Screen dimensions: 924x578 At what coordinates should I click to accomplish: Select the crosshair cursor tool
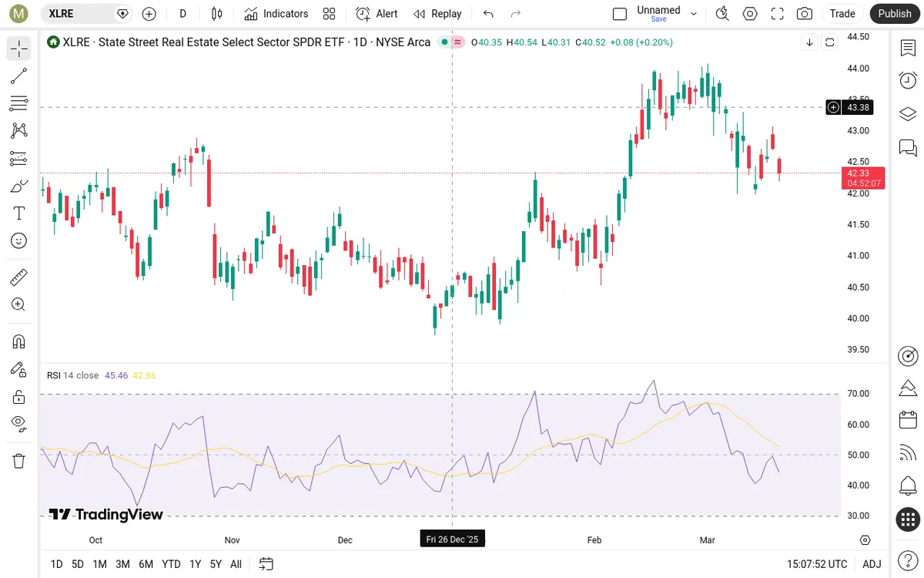point(19,49)
